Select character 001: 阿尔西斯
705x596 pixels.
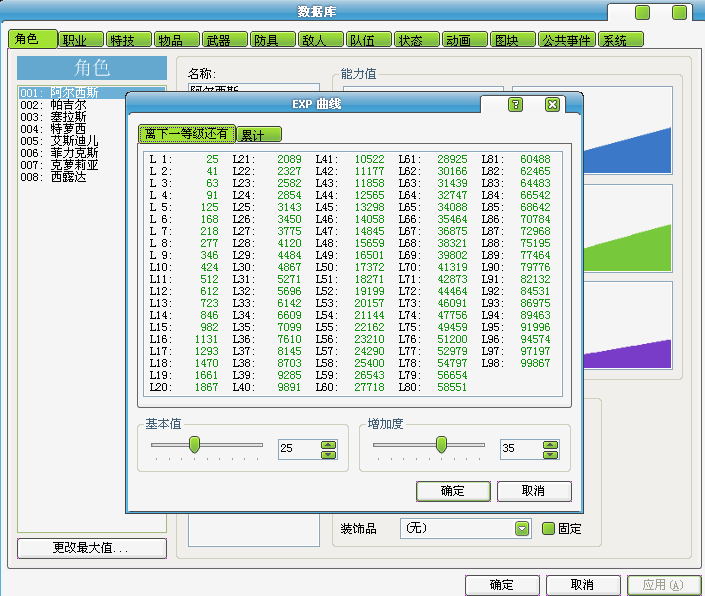pyautogui.click(x=72, y=93)
